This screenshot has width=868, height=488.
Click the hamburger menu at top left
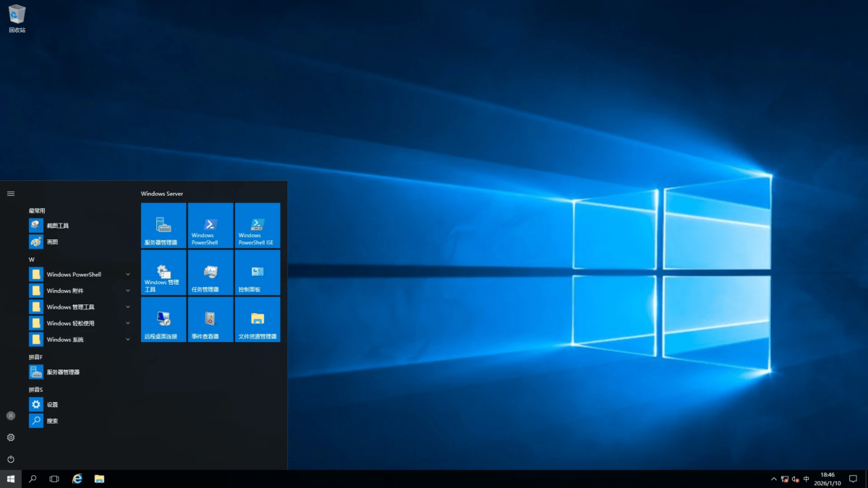[x=10, y=193]
